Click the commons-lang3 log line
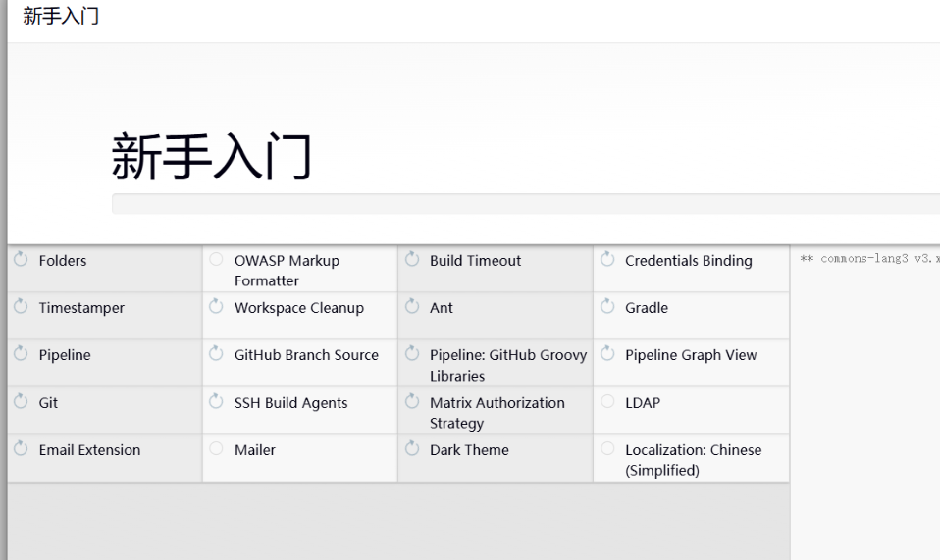The width and height of the screenshot is (940, 560). [869, 259]
